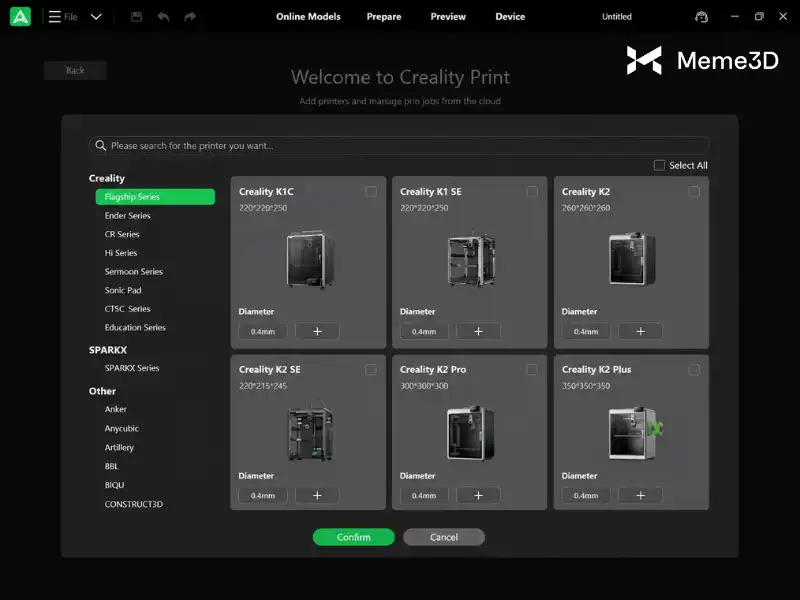This screenshot has width=800, height=600.
Task: Click K1 SE 0.4mm diameter button
Action: coord(424,331)
